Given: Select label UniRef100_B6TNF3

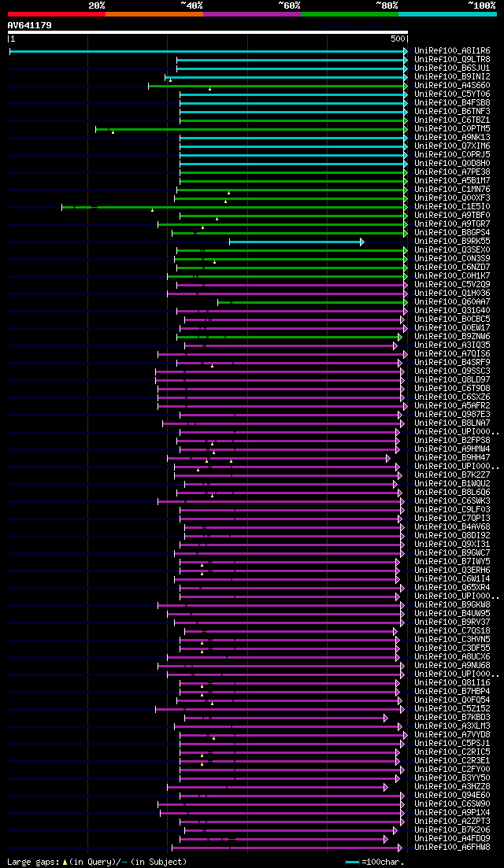Looking at the screenshot, I should point(452,111).
